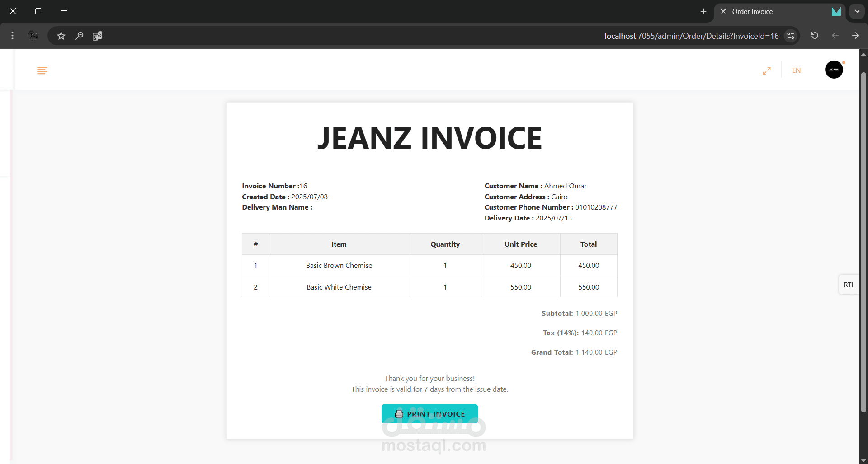Click the Print Invoice button
868x464 pixels.
429,414
